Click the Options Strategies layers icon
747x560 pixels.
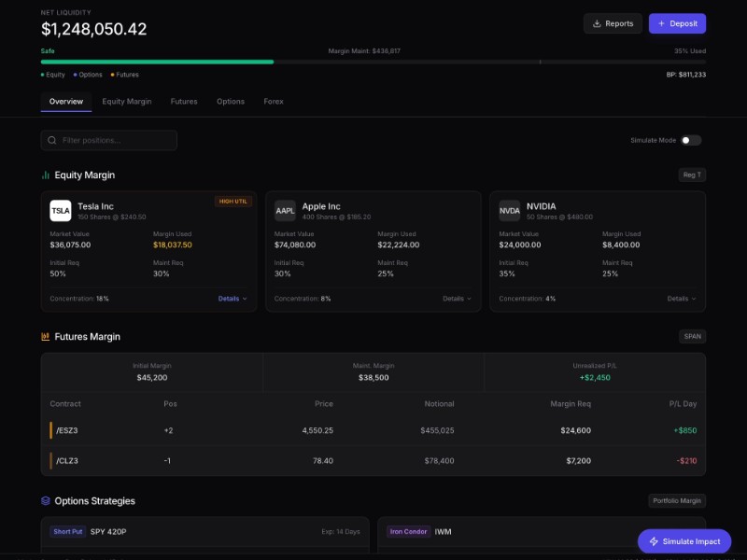coord(45,501)
